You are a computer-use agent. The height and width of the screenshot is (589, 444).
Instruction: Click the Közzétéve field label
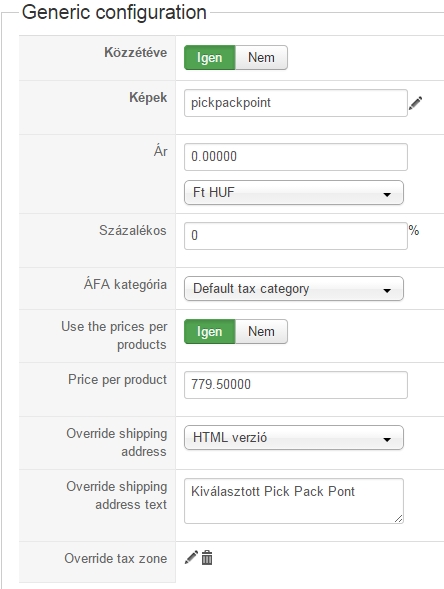point(136,52)
